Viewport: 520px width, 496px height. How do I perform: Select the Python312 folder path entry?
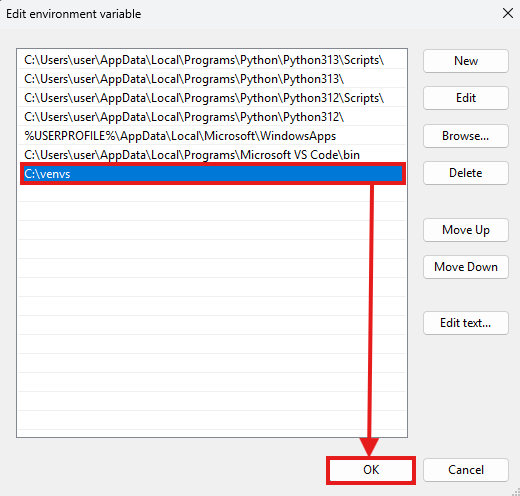point(212,117)
